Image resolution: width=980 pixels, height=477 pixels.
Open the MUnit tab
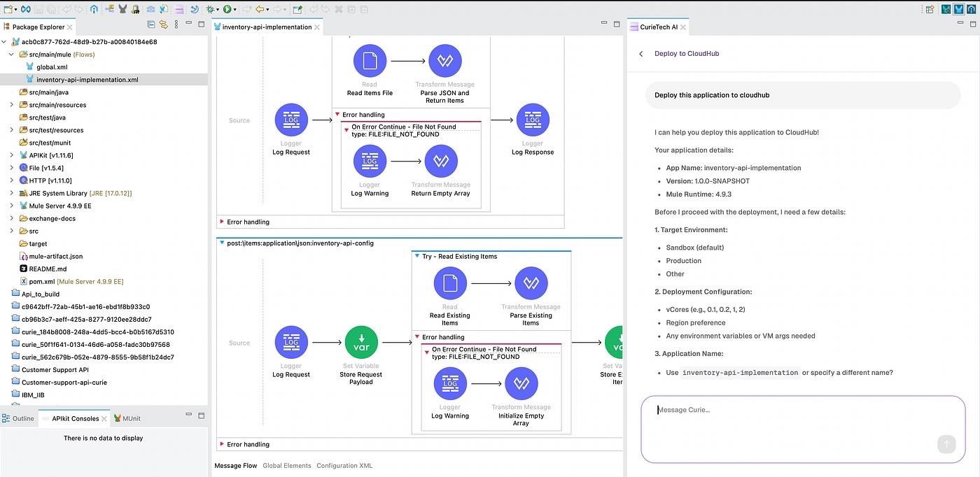[x=127, y=418]
